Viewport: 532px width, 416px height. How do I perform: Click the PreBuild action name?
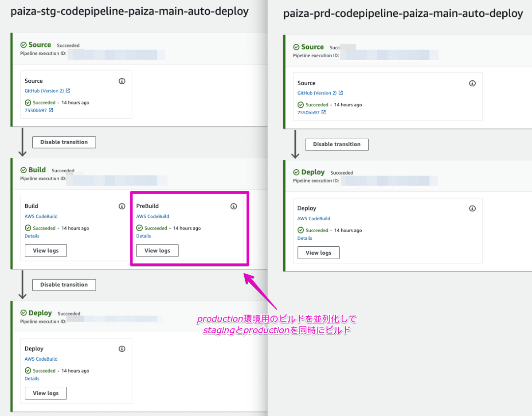click(x=147, y=206)
